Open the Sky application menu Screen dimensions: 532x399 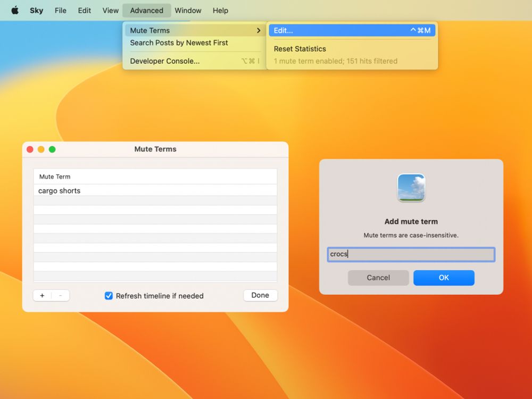[x=36, y=11]
